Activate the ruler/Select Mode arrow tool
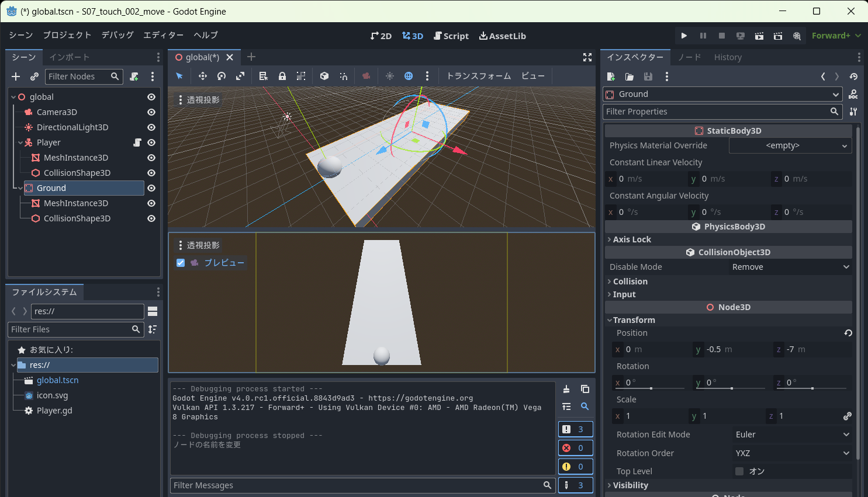868x497 pixels. coord(179,76)
